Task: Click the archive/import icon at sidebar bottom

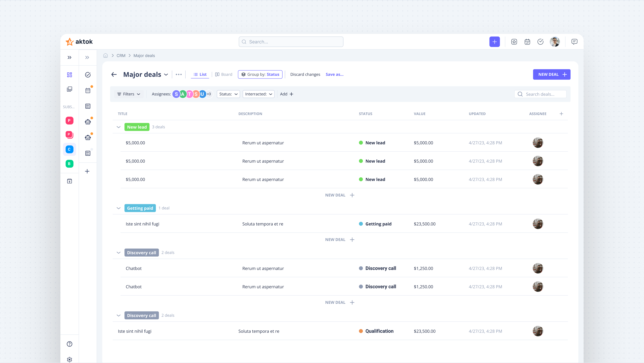Action: pos(69,181)
